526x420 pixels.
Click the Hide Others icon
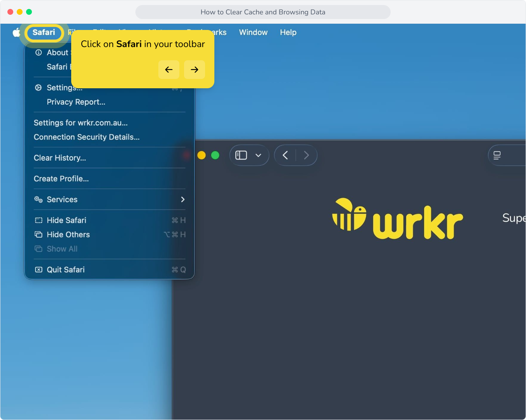[39, 234]
